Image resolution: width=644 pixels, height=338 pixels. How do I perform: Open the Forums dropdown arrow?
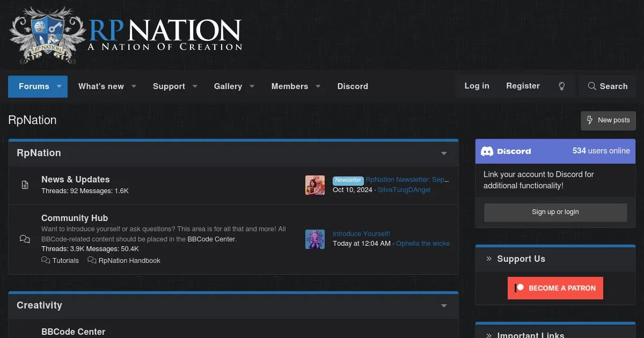pyautogui.click(x=59, y=86)
